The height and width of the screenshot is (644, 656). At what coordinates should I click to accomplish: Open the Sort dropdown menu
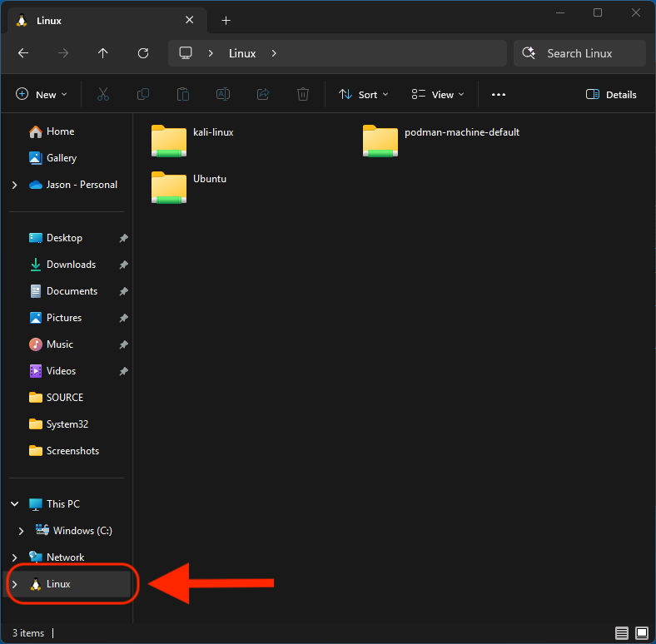[363, 95]
